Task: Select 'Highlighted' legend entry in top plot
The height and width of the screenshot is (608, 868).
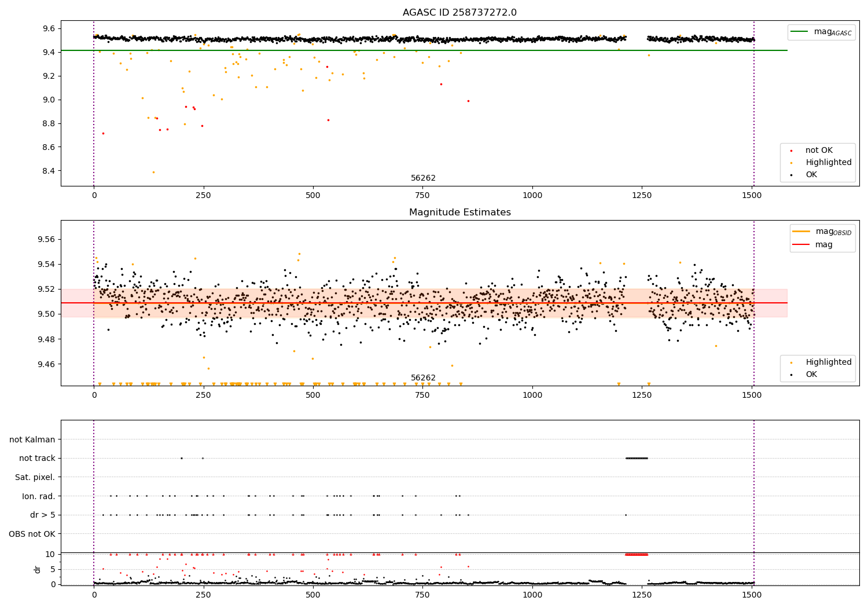Action: [829, 163]
